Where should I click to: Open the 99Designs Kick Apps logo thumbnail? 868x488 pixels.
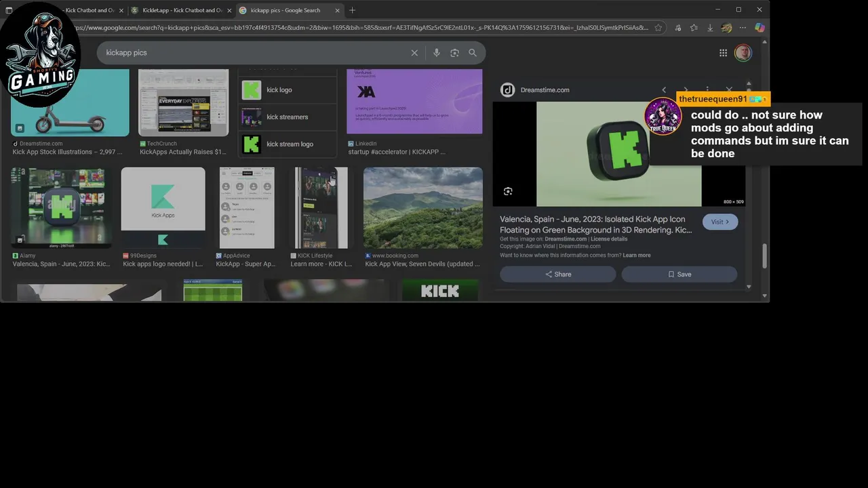pos(163,207)
